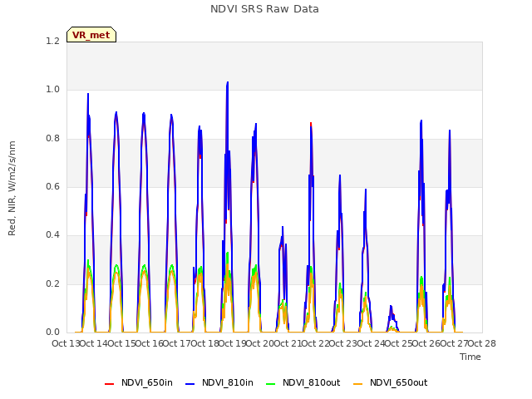Toggle the NDVI_650out legend entry
The image size is (532, 399).
[x=391, y=383]
